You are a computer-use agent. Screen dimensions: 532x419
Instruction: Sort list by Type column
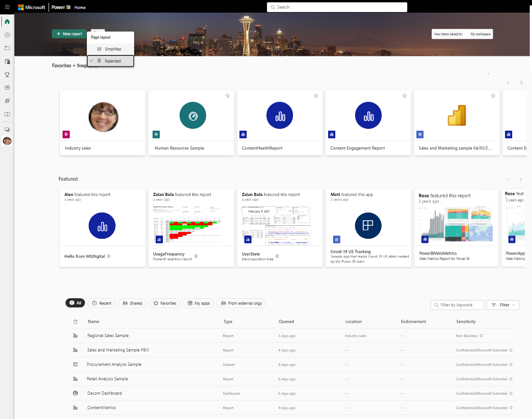228,322
